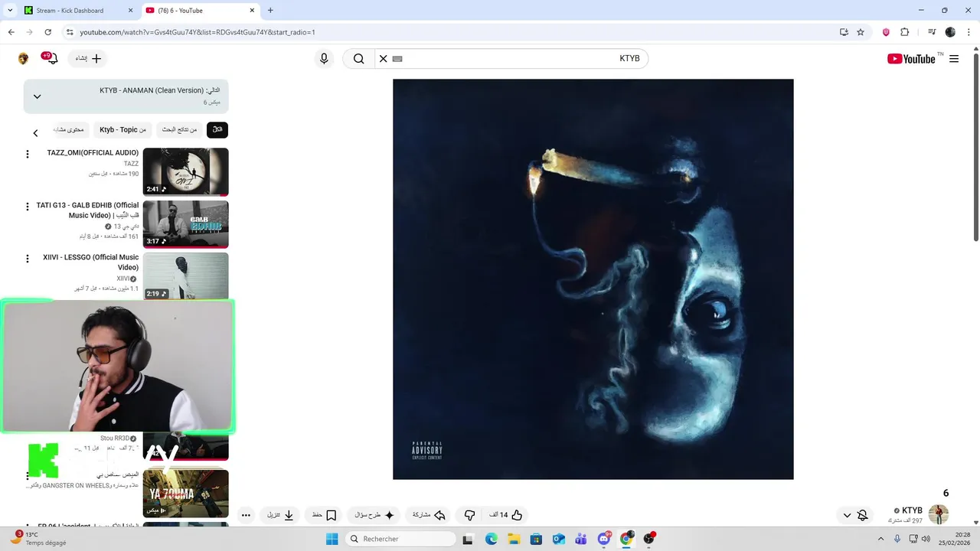
Task: Show more filter chips with the arrow
Action: [x=35, y=133]
